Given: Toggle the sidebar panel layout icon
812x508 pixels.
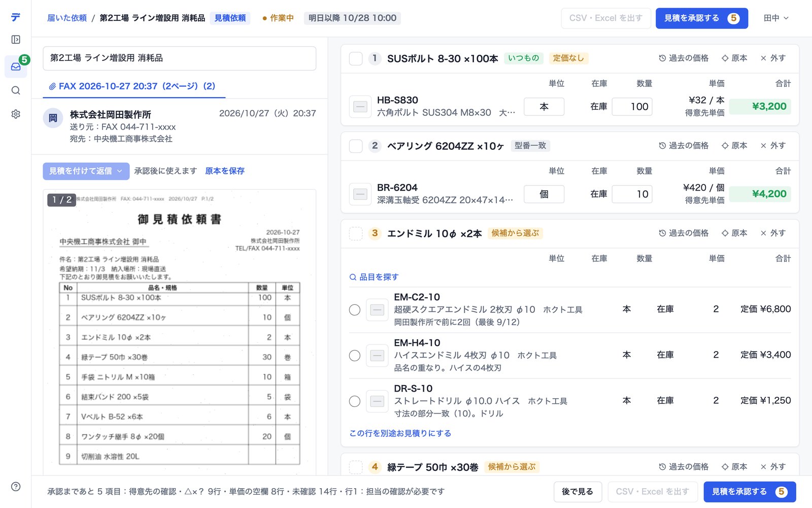Looking at the screenshot, I should coord(16,40).
